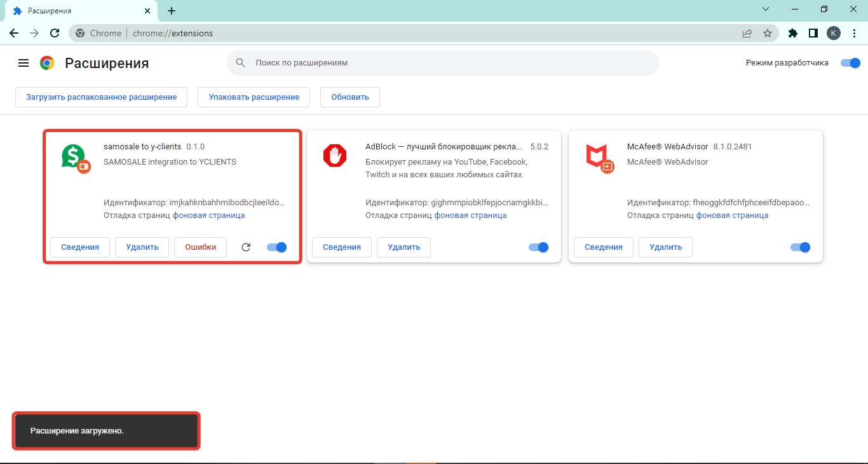Screen dimensions: 868x464
Task: Open the profile avatar K
Action: point(834,33)
